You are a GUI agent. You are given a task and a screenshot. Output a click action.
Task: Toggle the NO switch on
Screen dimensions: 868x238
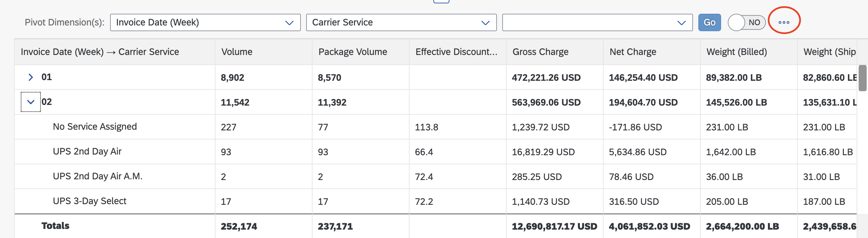pos(746,22)
